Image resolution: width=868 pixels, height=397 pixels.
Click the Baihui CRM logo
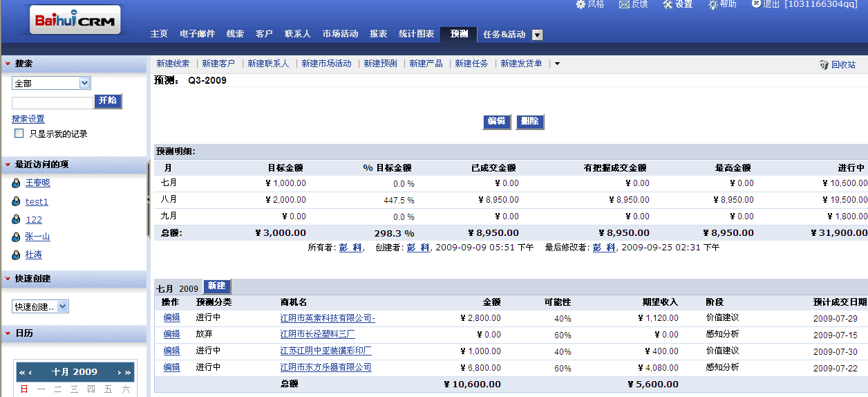click(76, 21)
